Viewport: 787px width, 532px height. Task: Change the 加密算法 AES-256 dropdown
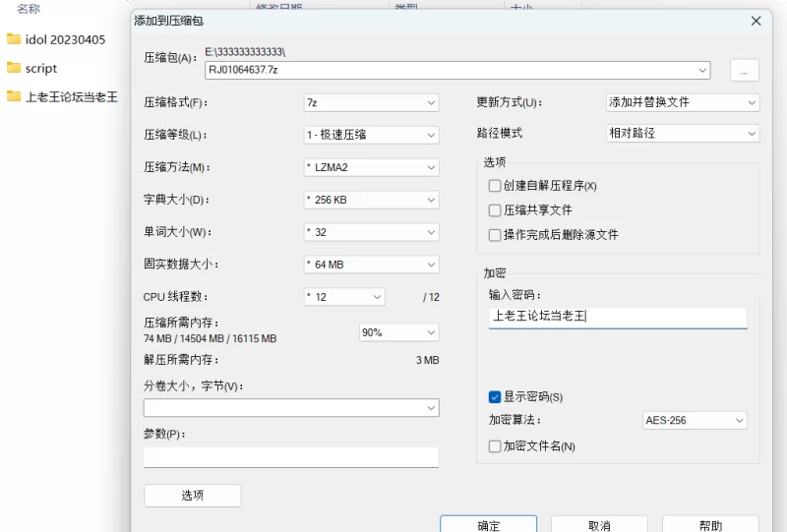(x=695, y=421)
